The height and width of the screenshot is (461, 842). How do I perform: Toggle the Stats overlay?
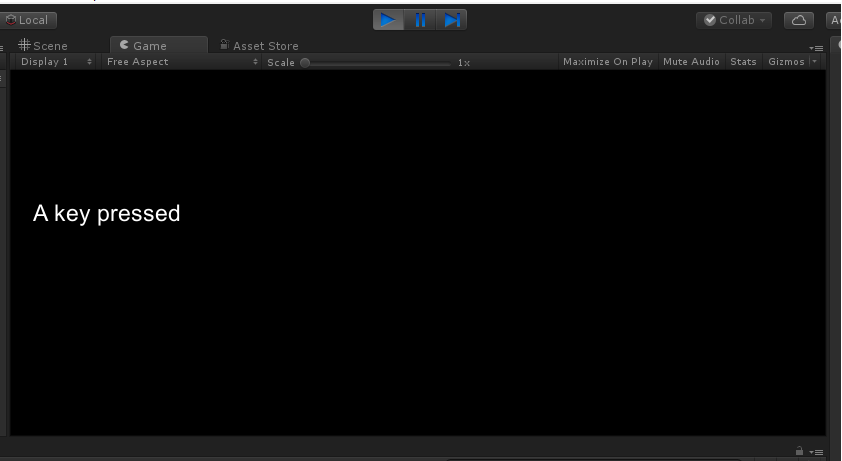tap(743, 62)
